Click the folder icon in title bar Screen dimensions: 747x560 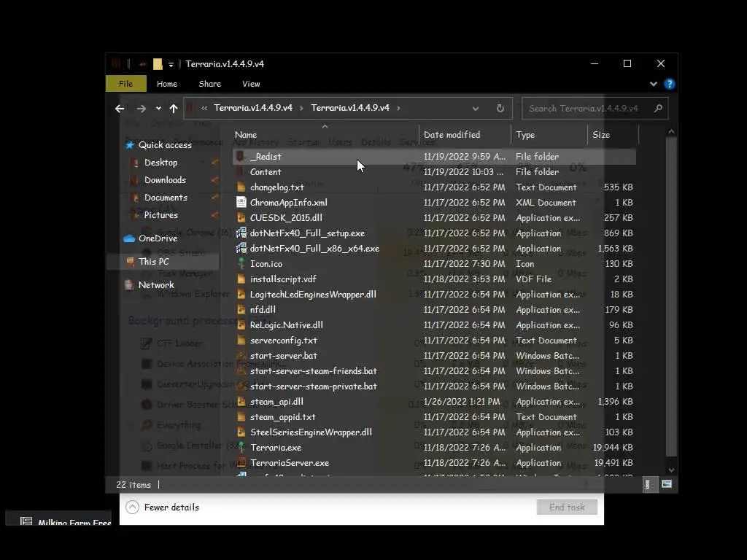(x=158, y=64)
